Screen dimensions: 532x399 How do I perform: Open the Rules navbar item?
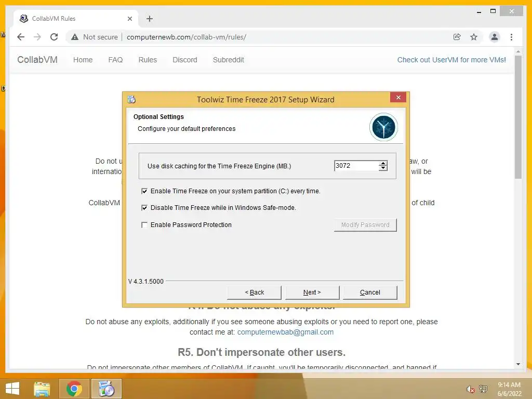(148, 60)
